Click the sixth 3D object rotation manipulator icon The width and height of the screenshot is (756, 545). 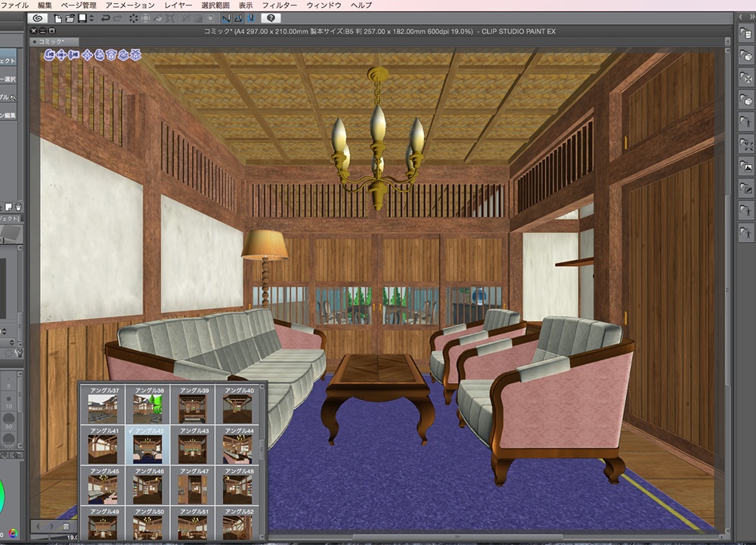click(111, 55)
